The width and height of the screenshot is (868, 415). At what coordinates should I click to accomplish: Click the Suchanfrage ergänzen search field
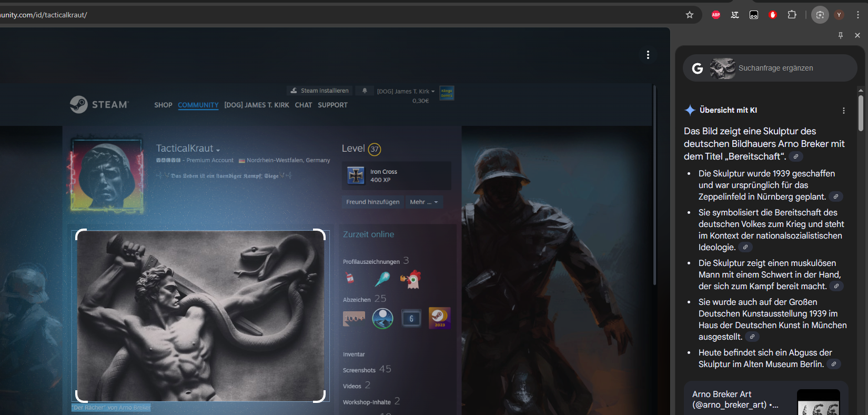[776, 68]
